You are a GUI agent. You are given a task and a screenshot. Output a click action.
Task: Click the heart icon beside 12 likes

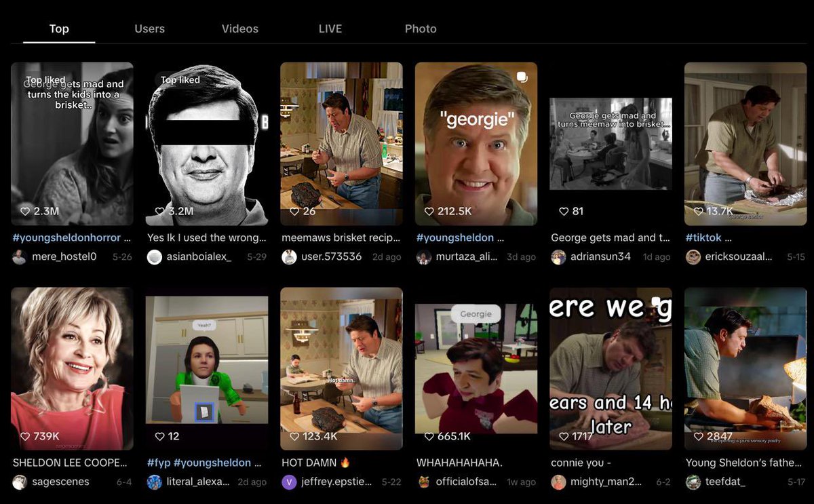point(160,436)
